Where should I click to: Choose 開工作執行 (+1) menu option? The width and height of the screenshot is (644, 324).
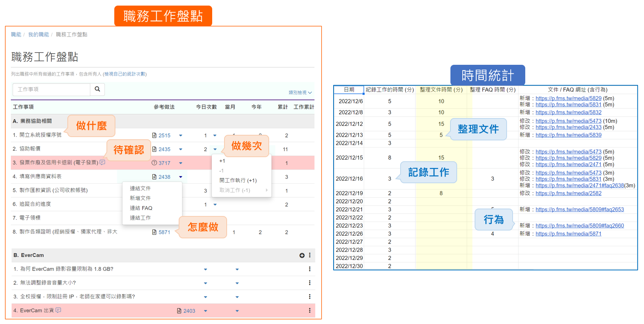[238, 181]
